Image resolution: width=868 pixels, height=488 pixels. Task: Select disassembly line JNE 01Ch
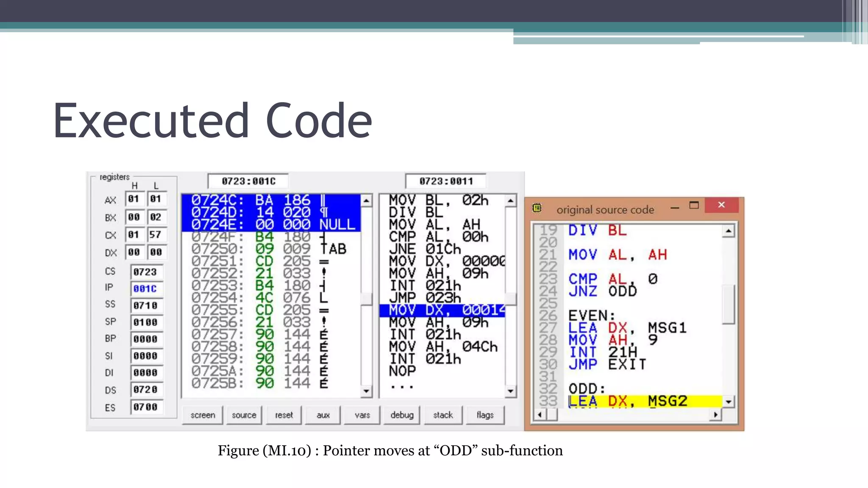tap(442, 249)
